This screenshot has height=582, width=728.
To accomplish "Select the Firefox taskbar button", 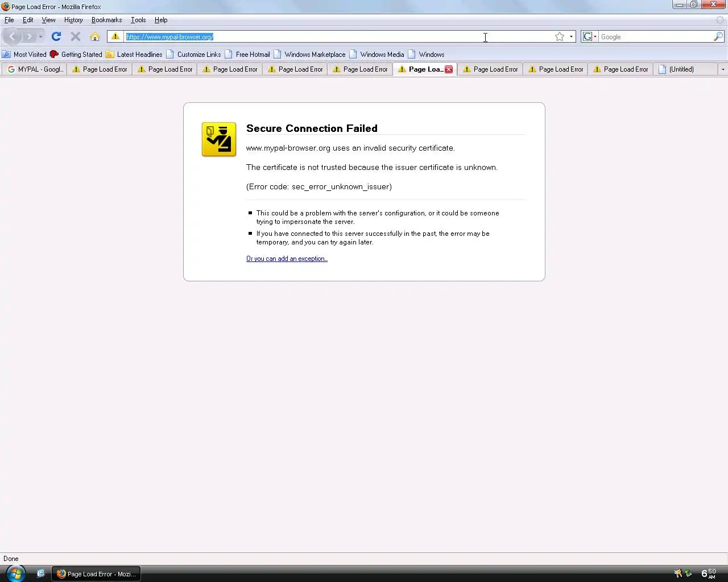I will coord(96,574).
